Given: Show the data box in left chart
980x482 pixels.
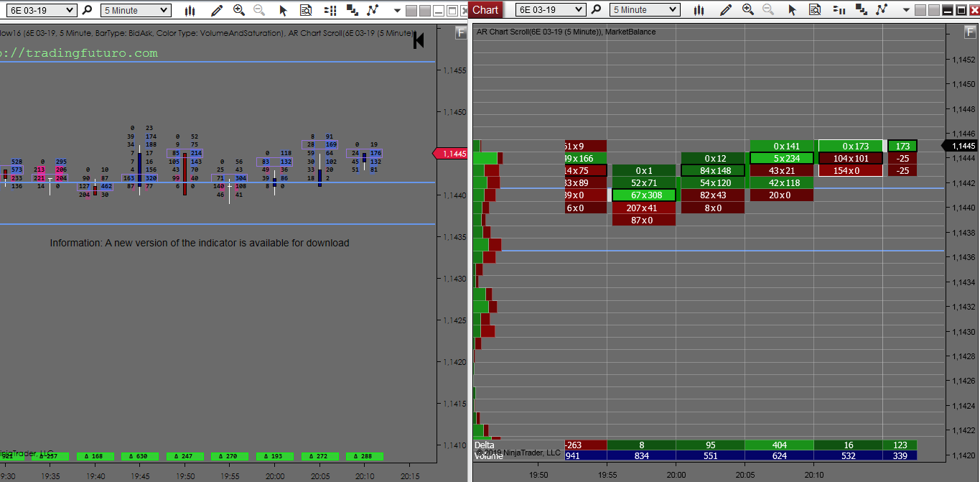Looking at the screenshot, I should click(306, 10).
